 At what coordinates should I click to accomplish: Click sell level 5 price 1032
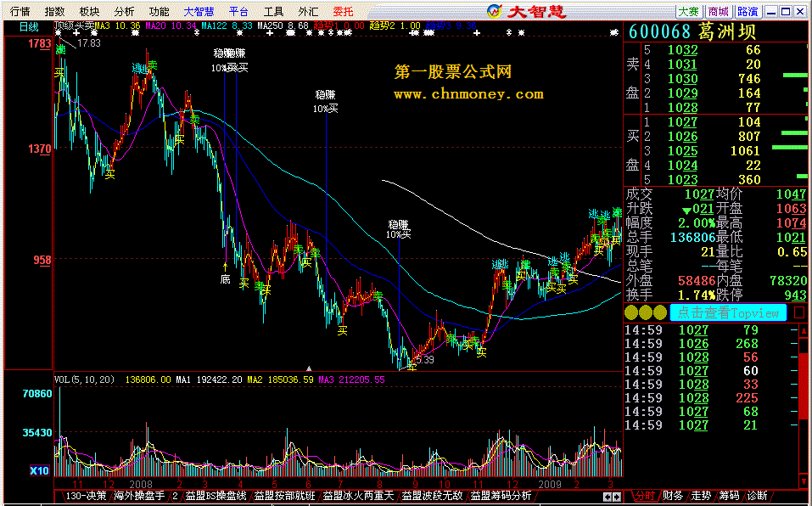pos(682,50)
